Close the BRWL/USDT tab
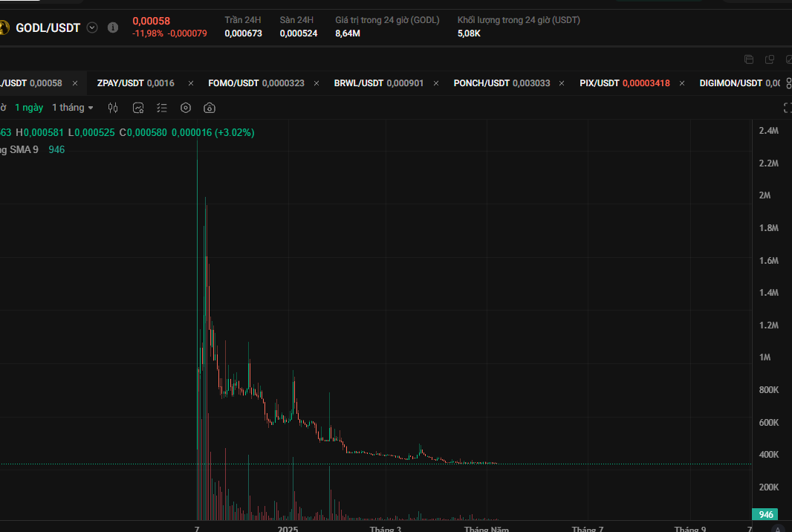 (436, 83)
